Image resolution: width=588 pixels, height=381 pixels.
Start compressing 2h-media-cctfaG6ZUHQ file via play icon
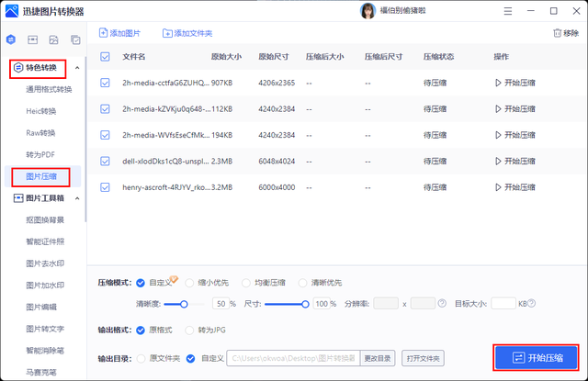(x=498, y=83)
